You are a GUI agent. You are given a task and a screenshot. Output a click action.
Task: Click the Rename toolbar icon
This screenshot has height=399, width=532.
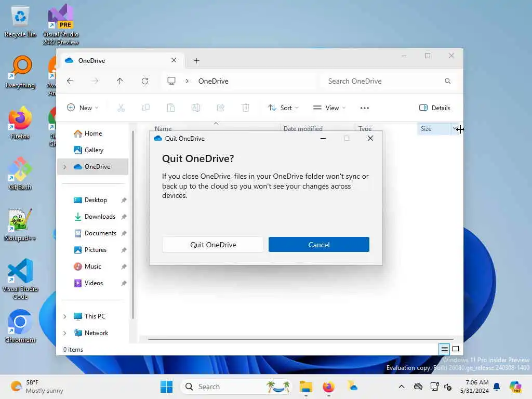[196, 108]
